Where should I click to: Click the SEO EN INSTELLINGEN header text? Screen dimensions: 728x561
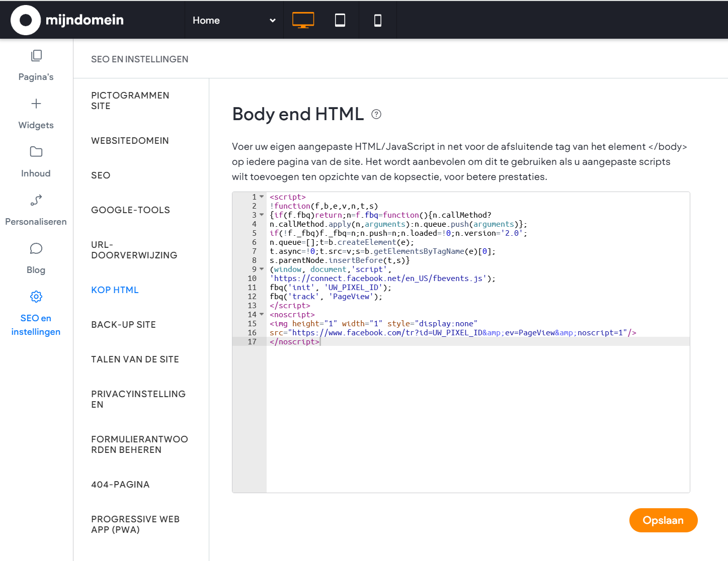(140, 59)
